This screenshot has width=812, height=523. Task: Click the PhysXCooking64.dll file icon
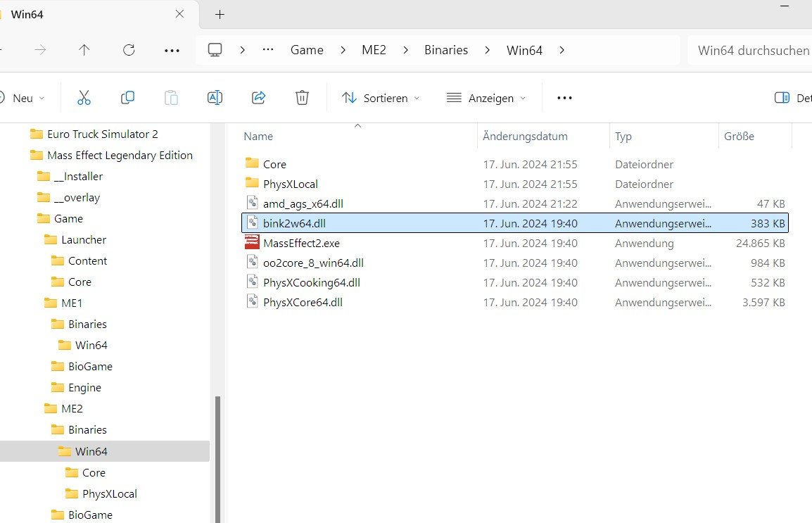(x=252, y=282)
